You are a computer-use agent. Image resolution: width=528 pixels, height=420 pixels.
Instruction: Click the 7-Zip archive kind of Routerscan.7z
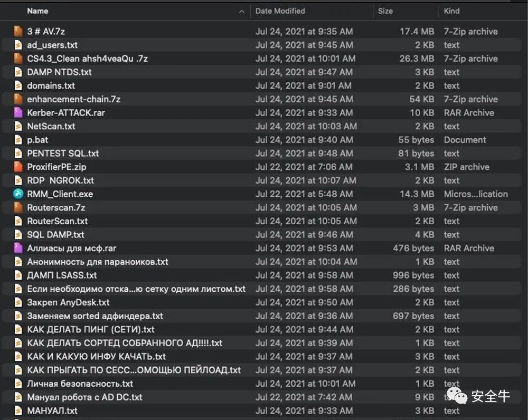tap(470, 208)
